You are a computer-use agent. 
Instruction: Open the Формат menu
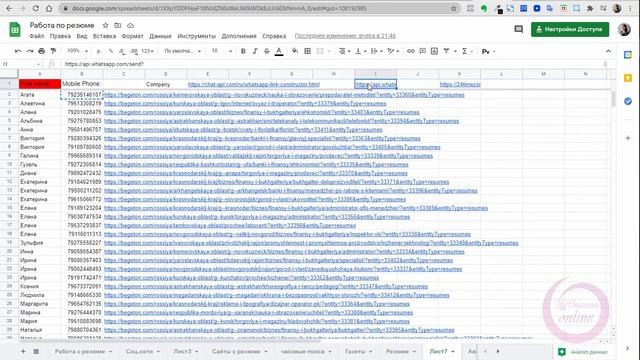tap(133, 36)
